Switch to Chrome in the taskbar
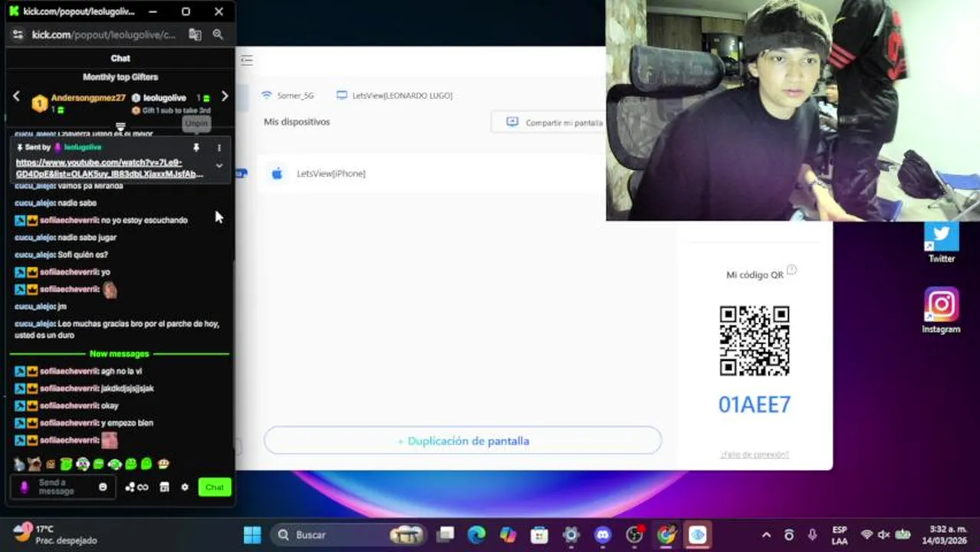Viewport: 980px width, 552px height. (666, 534)
